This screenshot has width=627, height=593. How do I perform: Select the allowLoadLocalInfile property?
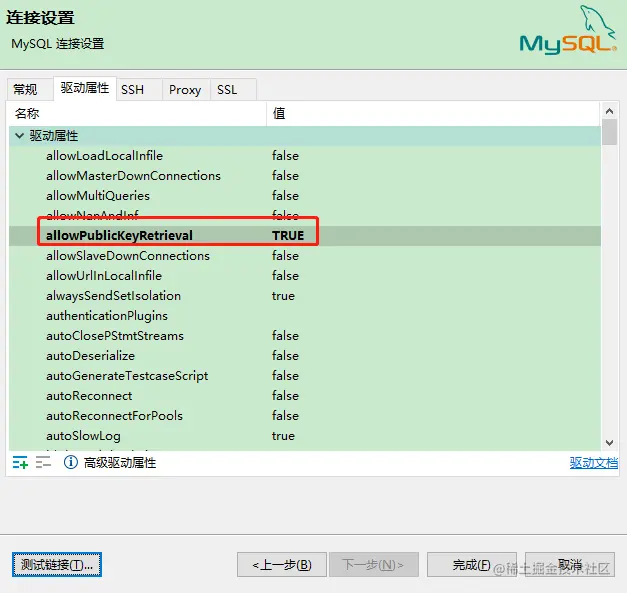tap(104, 156)
